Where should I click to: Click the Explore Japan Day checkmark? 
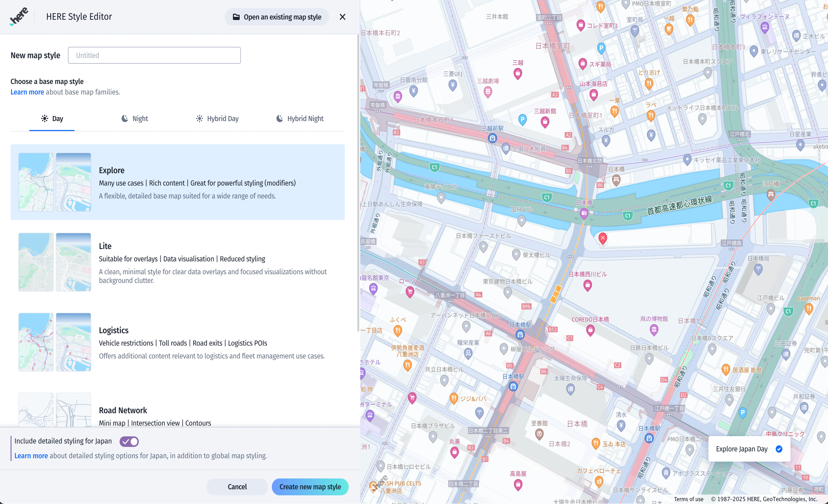point(779,449)
